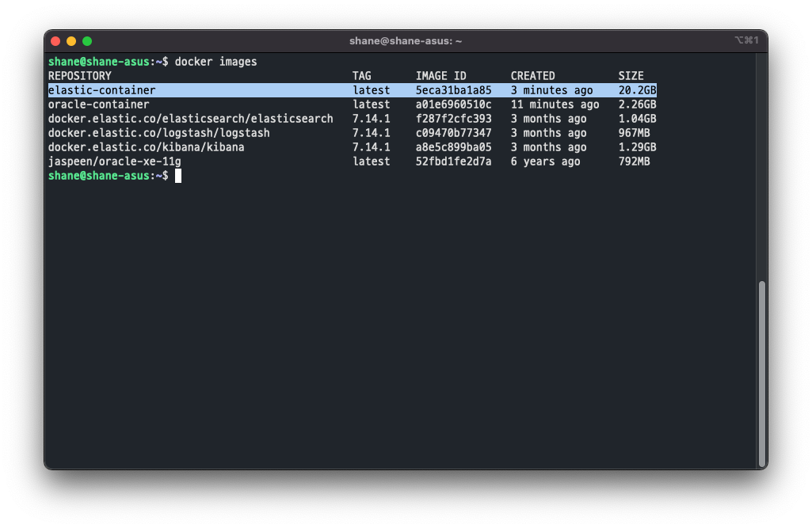The height and width of the screenshot is (528, 812).
Task: Click the REPOSITORY column header
Action: [80, 76]
